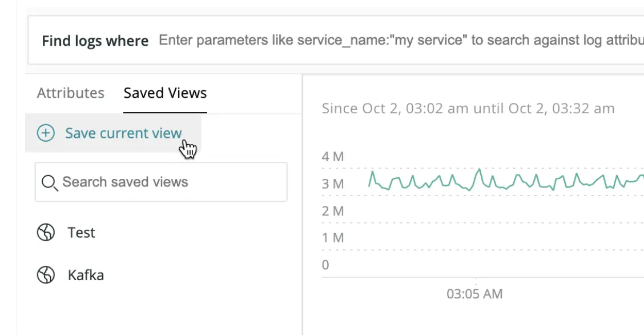Select the Kafka saved view
The height and width of the screenshot is (335, 644).
point(86,275)
